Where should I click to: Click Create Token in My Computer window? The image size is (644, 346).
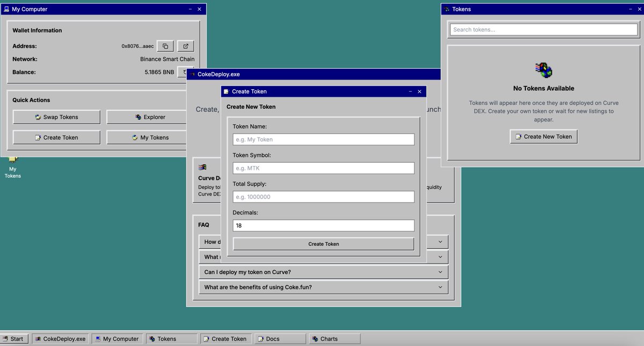56,138
